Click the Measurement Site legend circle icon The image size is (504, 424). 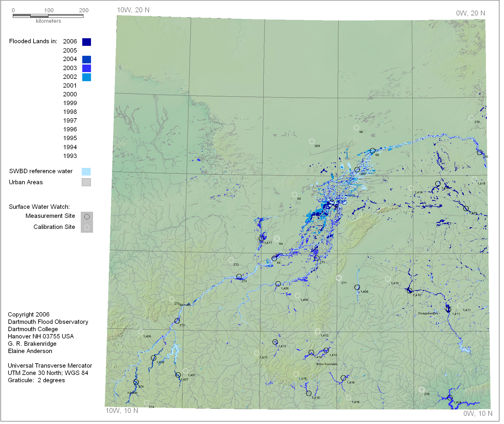(87, 217)
